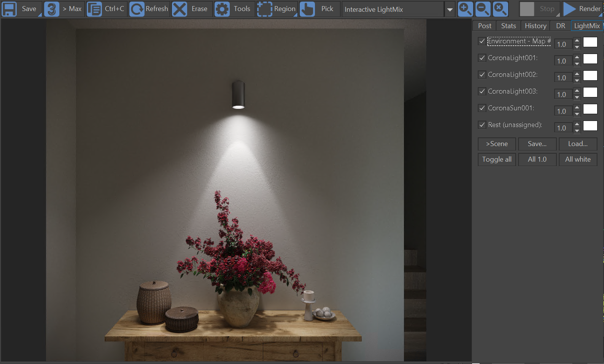Click the Refresh circular arrow icon

[x=137, y=9]
